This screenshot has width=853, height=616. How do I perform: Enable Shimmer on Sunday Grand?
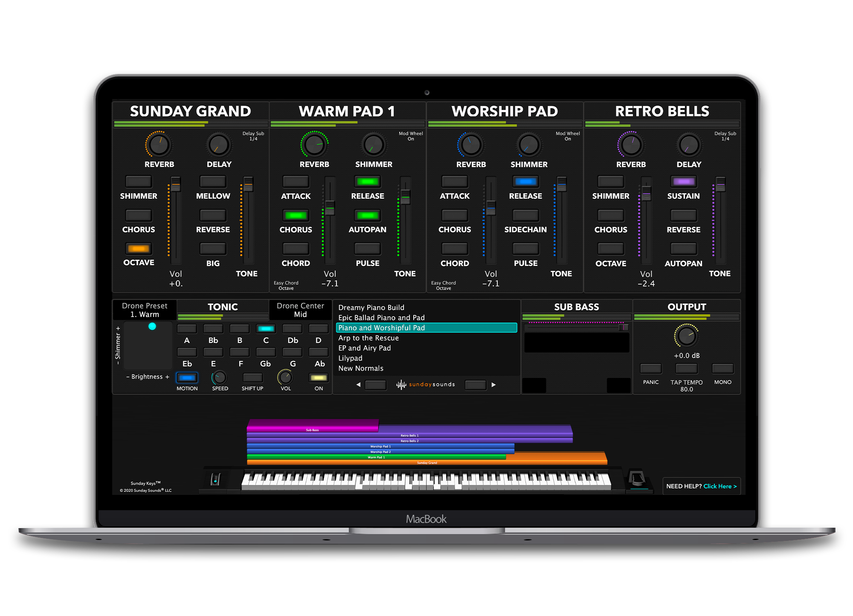pyautogui.click(x=139, y=182)
